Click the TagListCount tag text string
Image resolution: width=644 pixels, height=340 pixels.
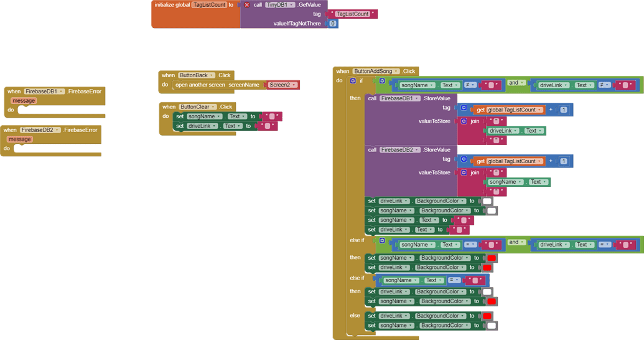click(353, 14)
